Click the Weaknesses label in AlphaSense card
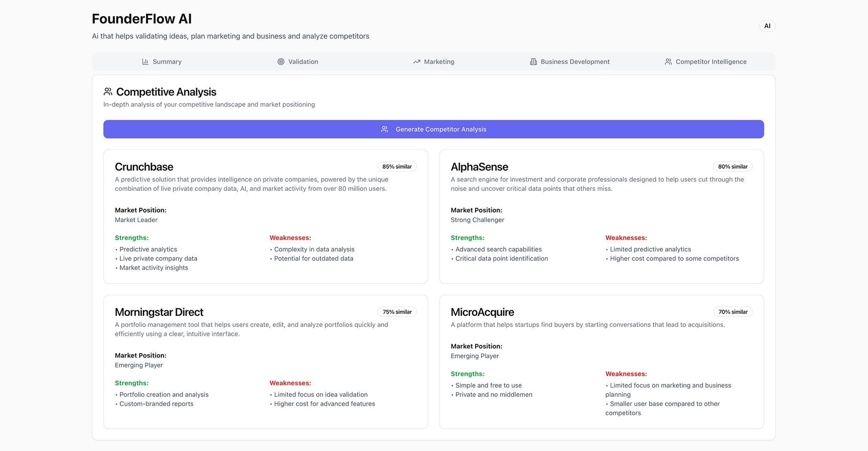The image size is (868, 451). click(x=626, y=238)
